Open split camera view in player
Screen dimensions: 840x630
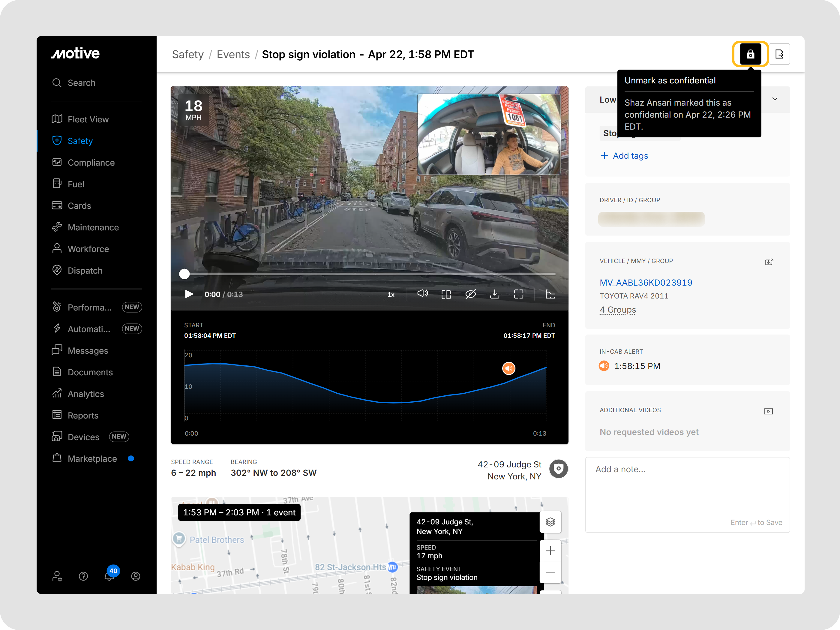(x=446, y=294)
